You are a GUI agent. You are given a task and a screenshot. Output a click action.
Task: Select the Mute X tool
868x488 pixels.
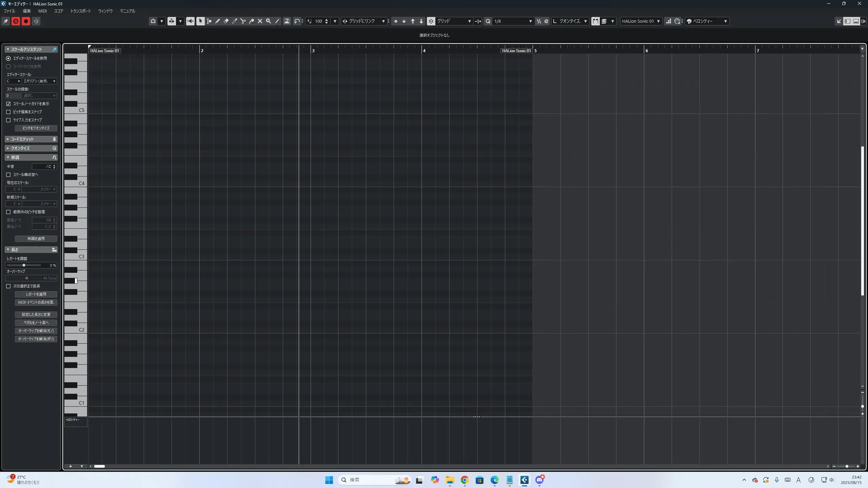(260, 21)
